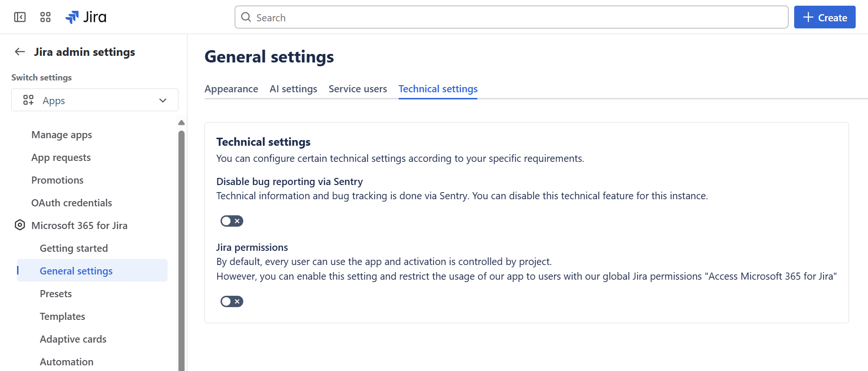Go to OAuth credentials page
This screenshot has height=371, width=868.
pyautogui.click(x=71, y=203)
